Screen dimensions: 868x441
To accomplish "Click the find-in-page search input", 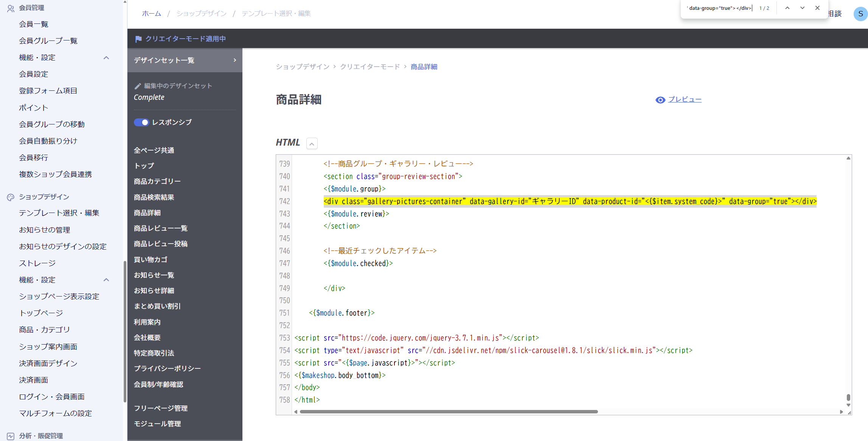I will [x=720, y=8].
